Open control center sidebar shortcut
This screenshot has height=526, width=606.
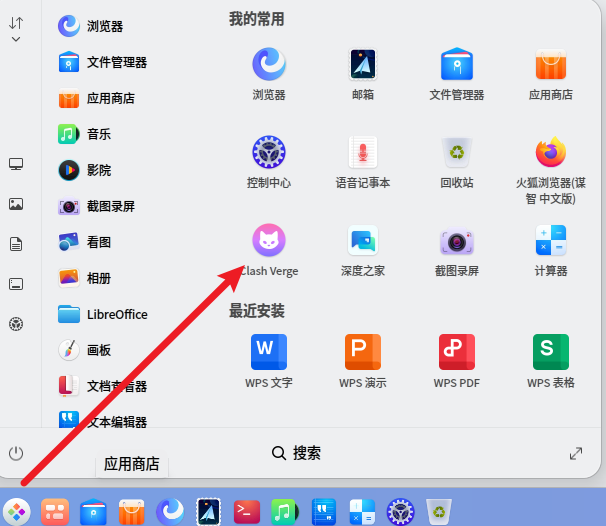16,324
